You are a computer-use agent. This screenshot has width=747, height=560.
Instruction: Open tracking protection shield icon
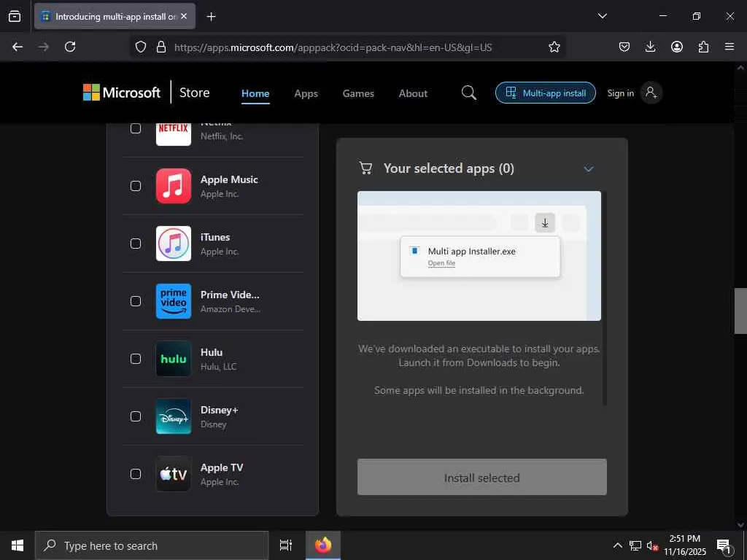(141, 47)
